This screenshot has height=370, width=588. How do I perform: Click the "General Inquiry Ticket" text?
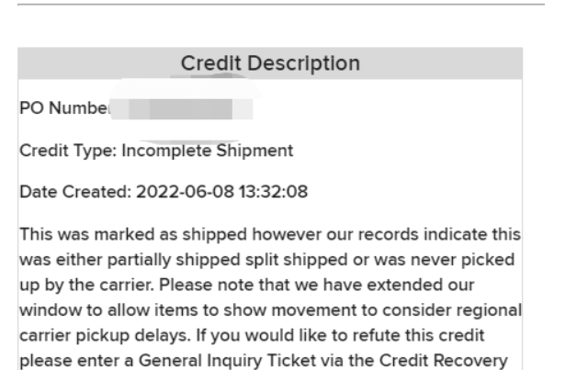[227, 361]
